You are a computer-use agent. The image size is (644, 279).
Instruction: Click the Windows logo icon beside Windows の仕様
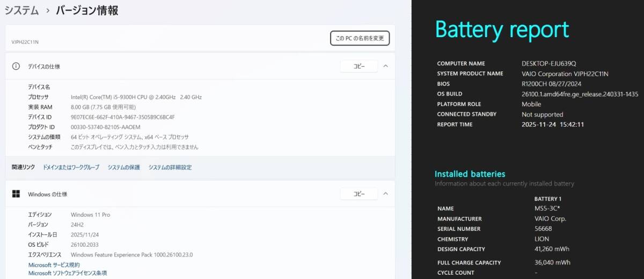[16, 194]
